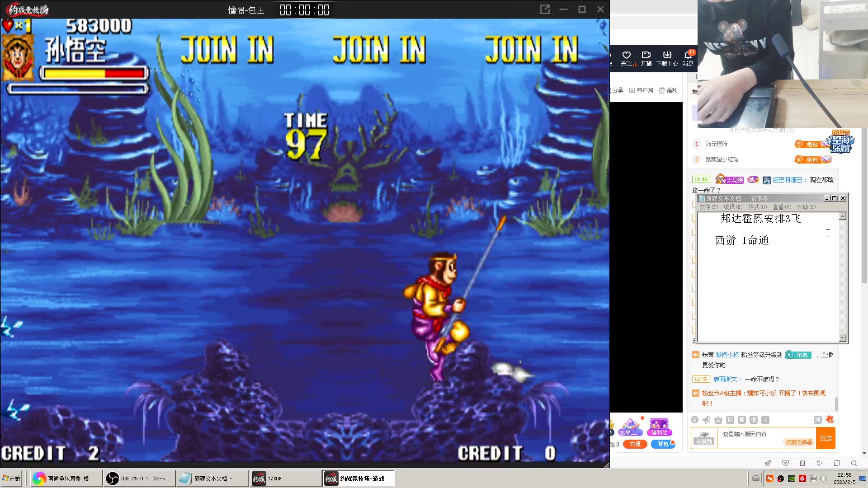The height and width of the screenshot is (488, 868).
Task: Click username 紫袍小将 in chat notice
Action: [x=727, y=355]
